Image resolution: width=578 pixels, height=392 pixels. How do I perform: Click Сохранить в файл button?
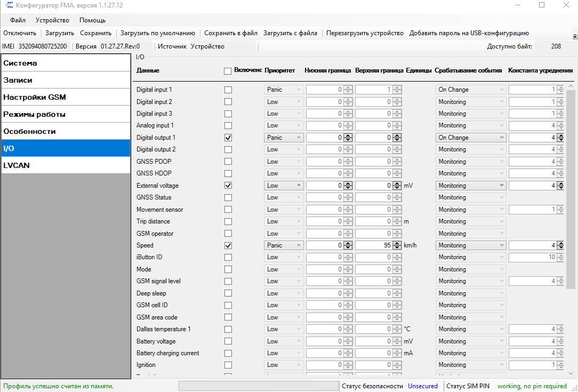[x=231, y=33]
